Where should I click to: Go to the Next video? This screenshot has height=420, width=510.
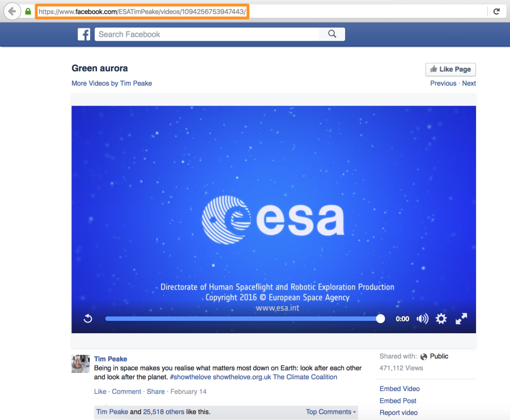click(x=469, y=83)
